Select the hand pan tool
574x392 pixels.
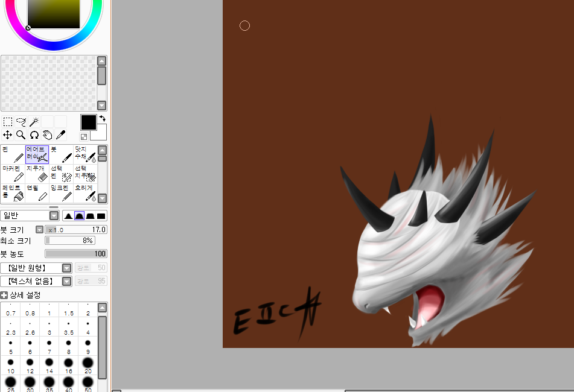point(47,135)
